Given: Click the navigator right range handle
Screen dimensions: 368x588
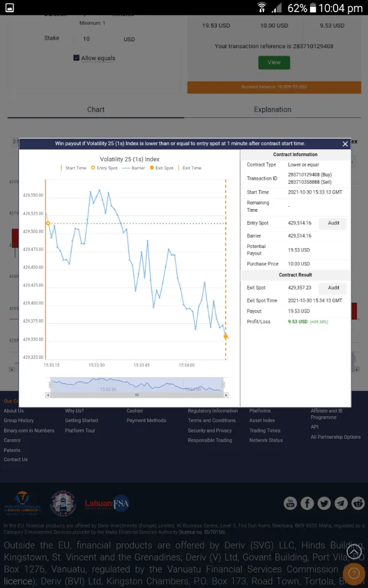Looking at the screenshot, I should coord(223,385).
